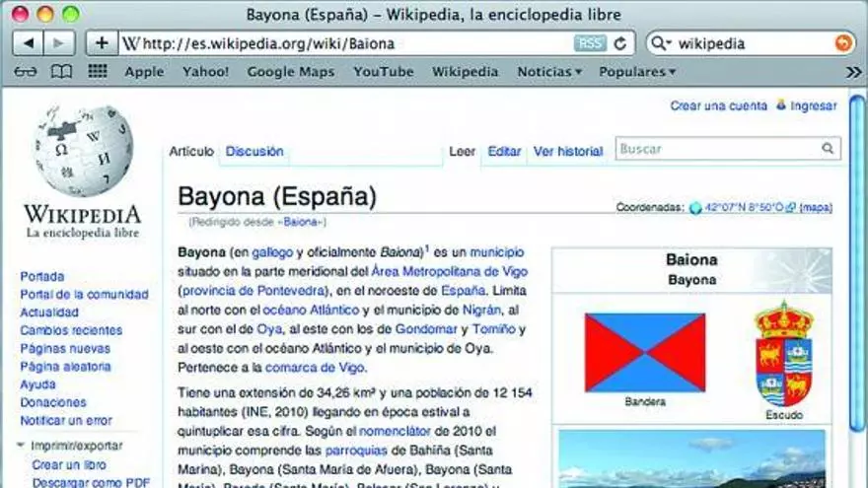Click the Wikipedia search magnifier icon

coord(828,149)
